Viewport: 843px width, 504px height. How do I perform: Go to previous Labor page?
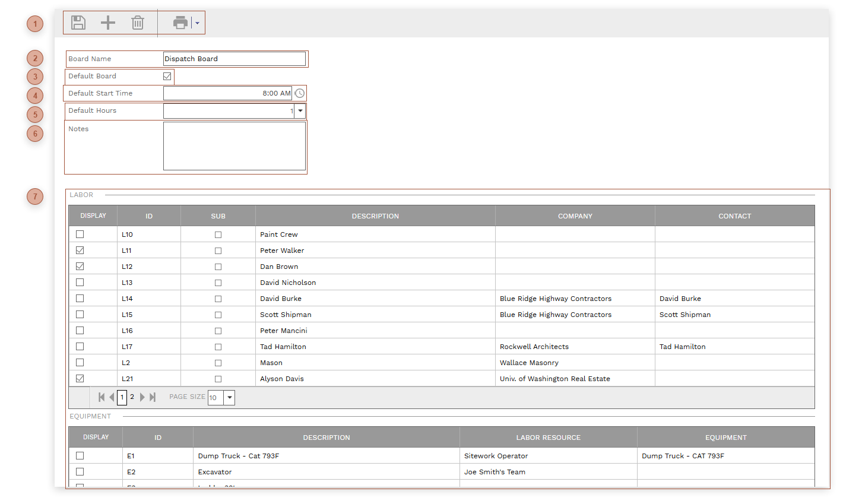pos(111,397)
